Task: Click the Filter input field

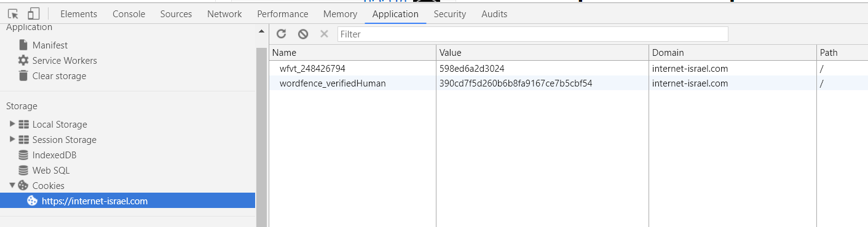Action: click(x=532, y=34)
